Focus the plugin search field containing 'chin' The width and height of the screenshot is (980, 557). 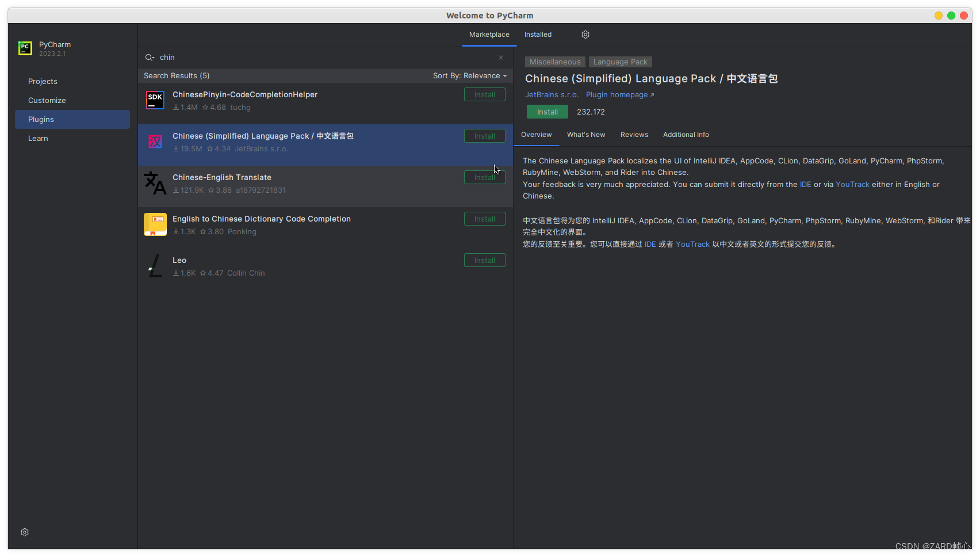[326, 58]
